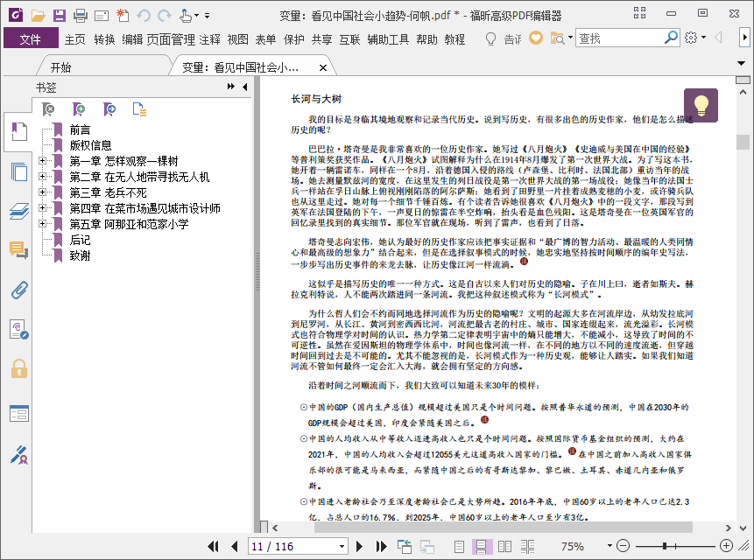Switch to the 开始 document tab
Viewport: 754px width, 560px height.
coord(60,67)
